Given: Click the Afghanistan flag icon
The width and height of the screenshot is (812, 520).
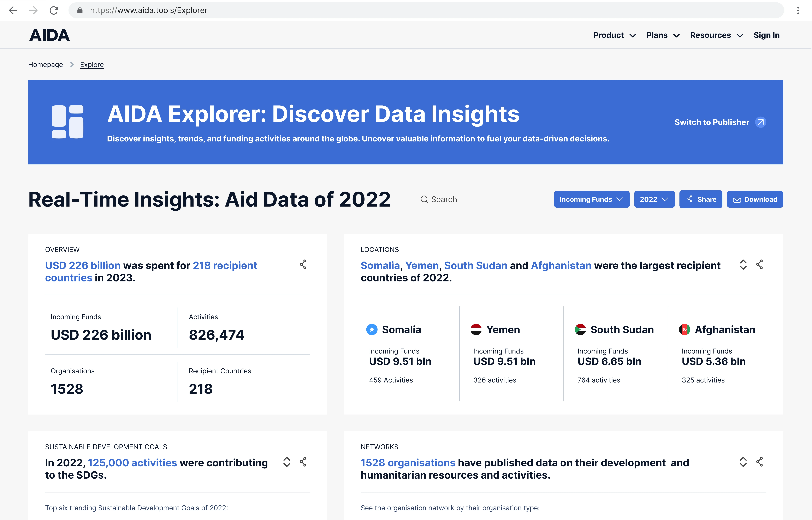Looking at the screenshot, I should tap(685, 330).
